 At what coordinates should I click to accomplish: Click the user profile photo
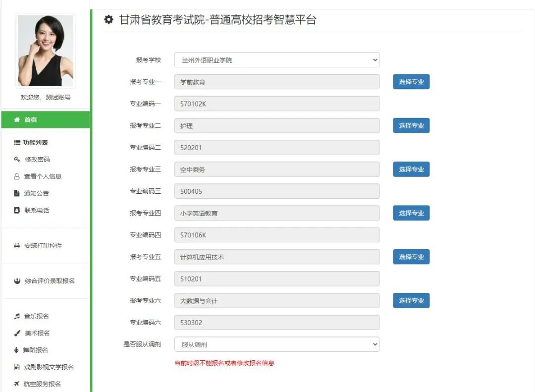pyautogui.click(x=45, y=50)
